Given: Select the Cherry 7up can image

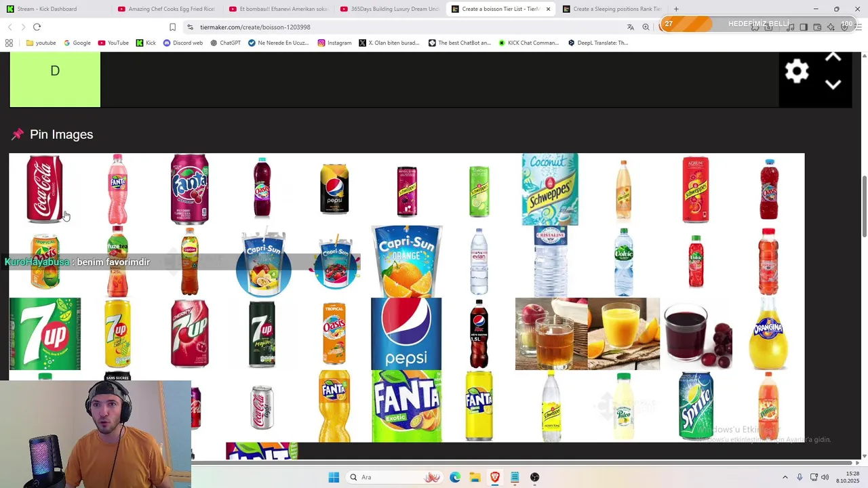Looking at the screenshot, I should point(189,333).
